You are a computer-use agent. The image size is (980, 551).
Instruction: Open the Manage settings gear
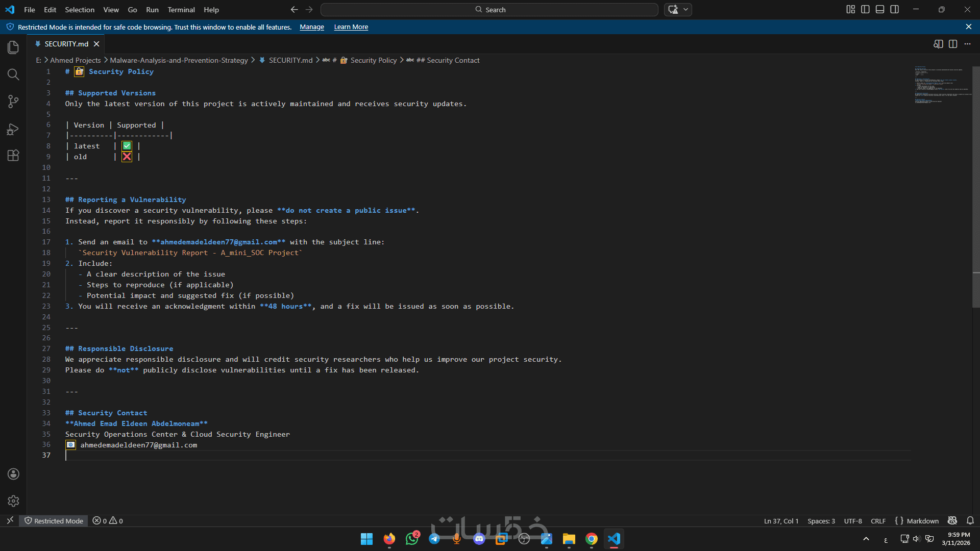tap(13, 501)
